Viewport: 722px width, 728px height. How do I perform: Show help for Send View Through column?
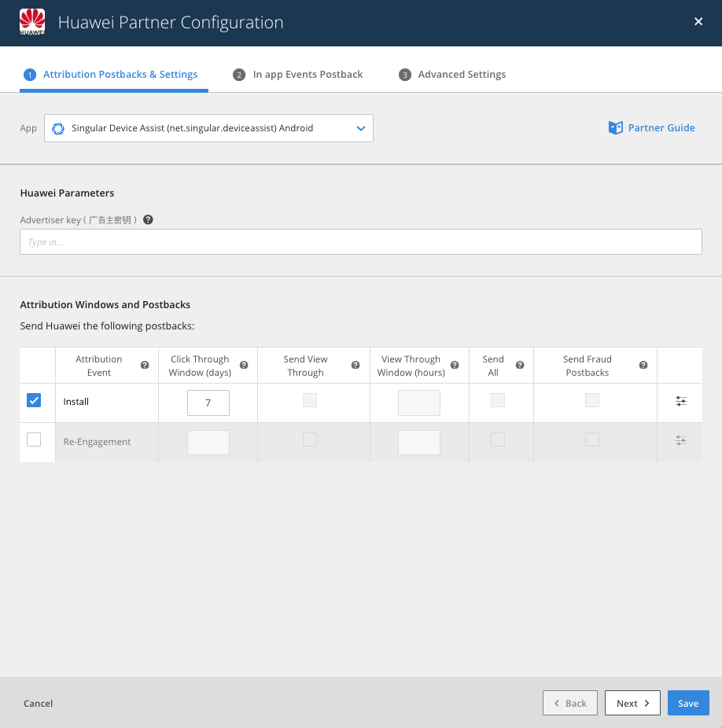(x=355, y=366)
